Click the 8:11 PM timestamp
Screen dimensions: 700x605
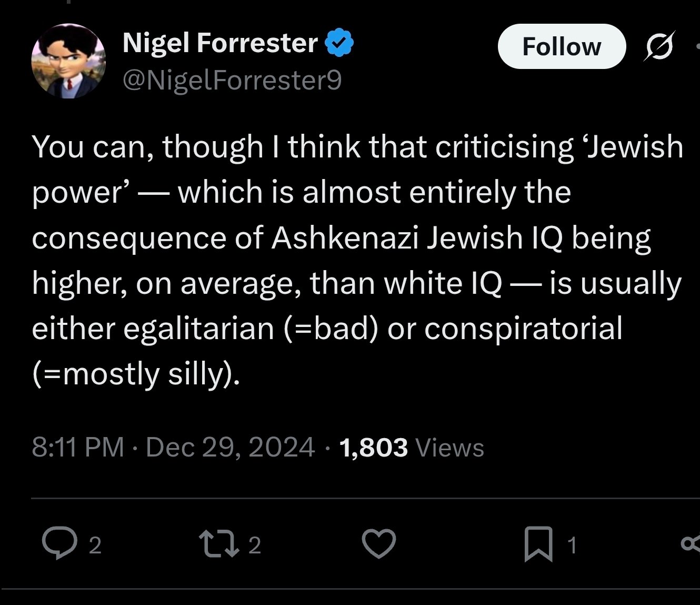tap(78, 448)
